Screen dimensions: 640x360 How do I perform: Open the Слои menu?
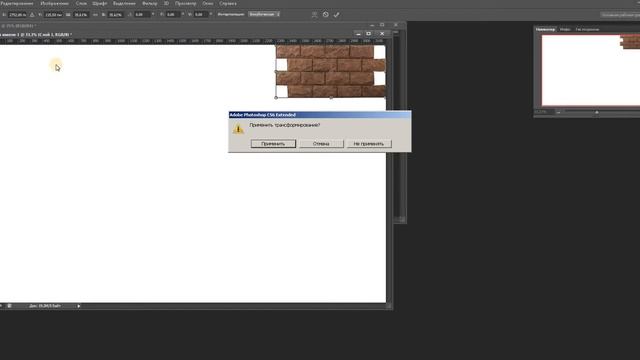81,3
